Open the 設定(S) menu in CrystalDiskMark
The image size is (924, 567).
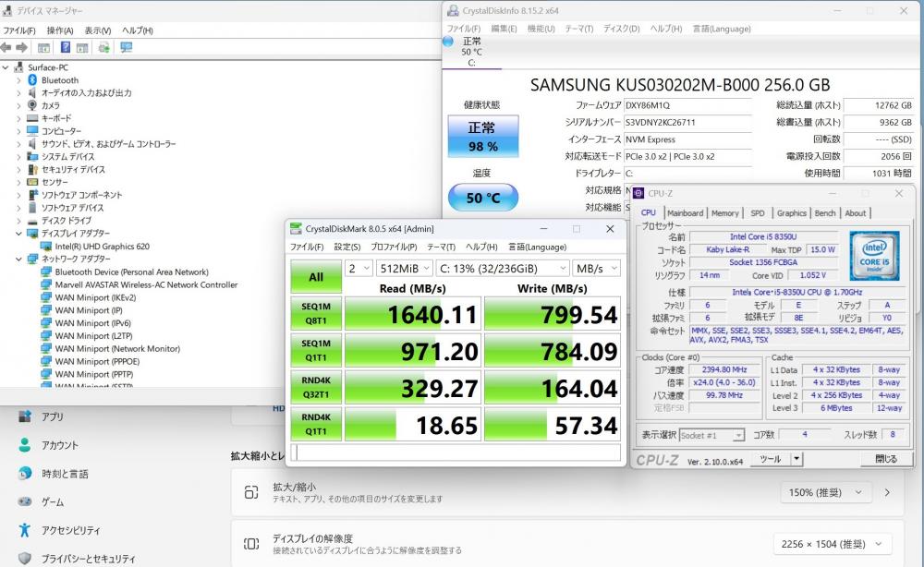347,247
